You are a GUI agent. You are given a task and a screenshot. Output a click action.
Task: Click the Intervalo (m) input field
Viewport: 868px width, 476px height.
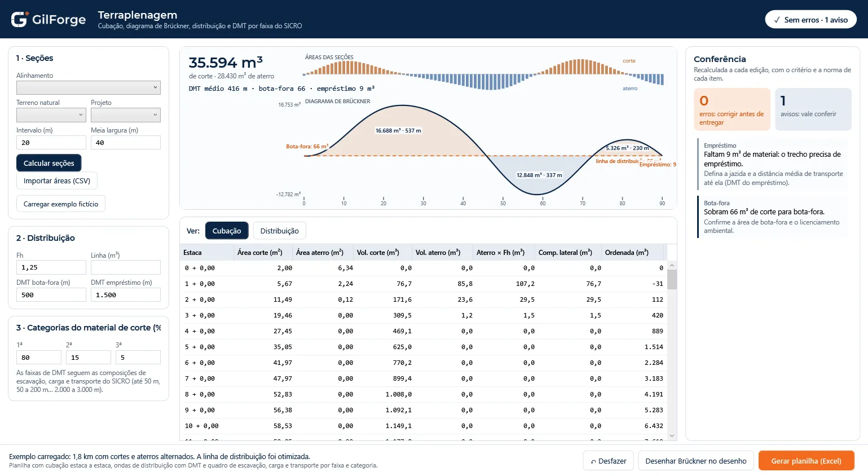coord(51,143)
